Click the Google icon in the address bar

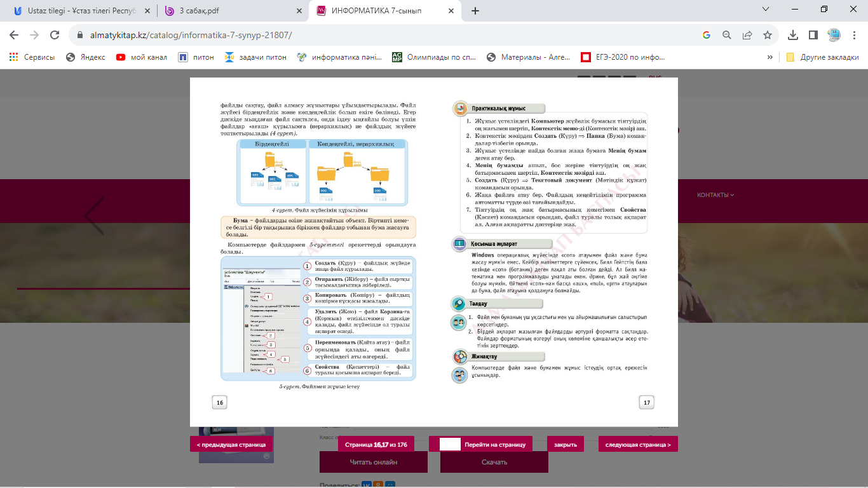pyautogui.click(x=707, y=35)
